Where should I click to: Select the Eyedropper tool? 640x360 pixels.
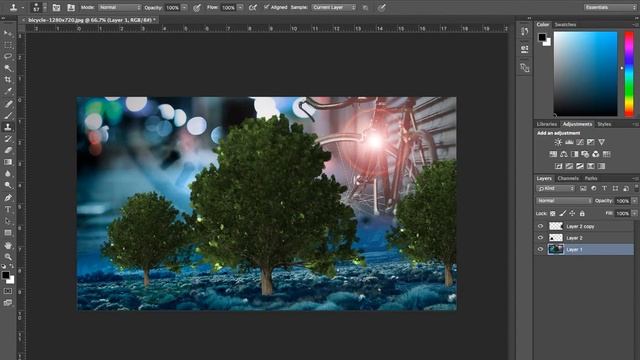tap(8, 91)
